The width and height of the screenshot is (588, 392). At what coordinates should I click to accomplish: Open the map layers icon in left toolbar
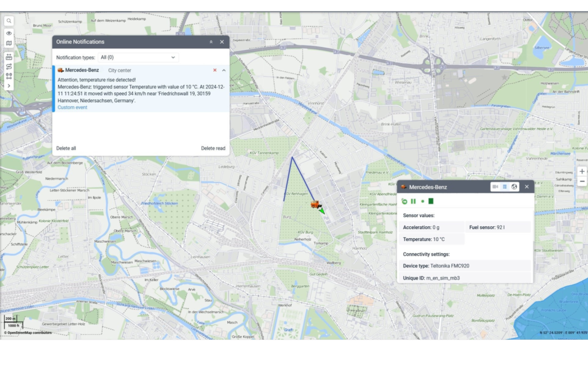[x=9, y=43]
